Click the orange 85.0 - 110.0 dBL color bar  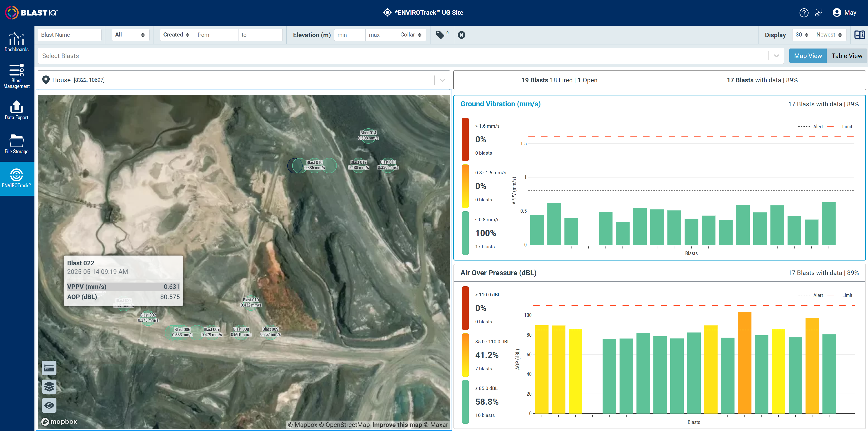[465, 355]
